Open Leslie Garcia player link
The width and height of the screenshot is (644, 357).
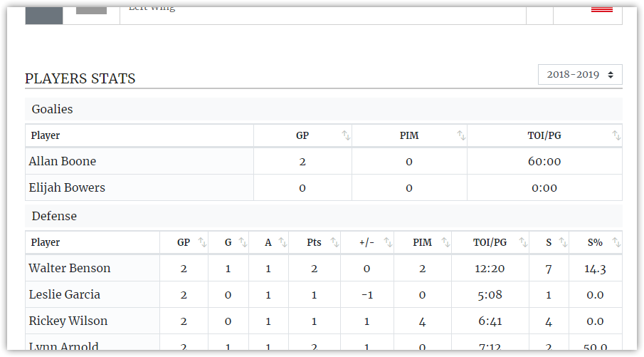click(65, 294)
